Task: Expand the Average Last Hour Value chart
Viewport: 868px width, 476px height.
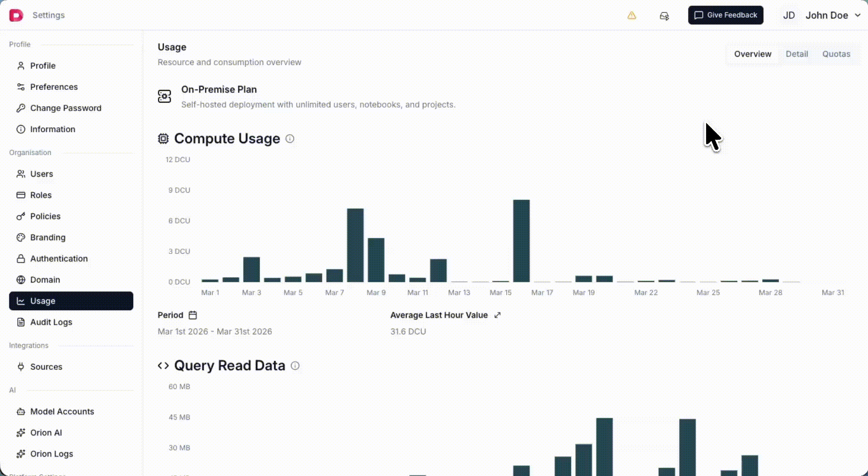Action: [498, 315]
